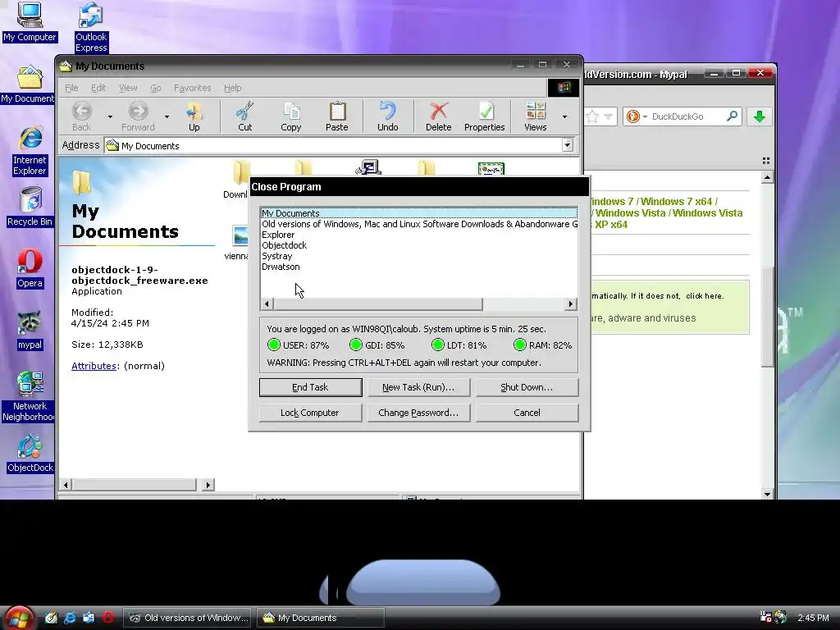The image size is (840, 630).
Task: Click Properties toolbar button
Action: coord(484,116)
